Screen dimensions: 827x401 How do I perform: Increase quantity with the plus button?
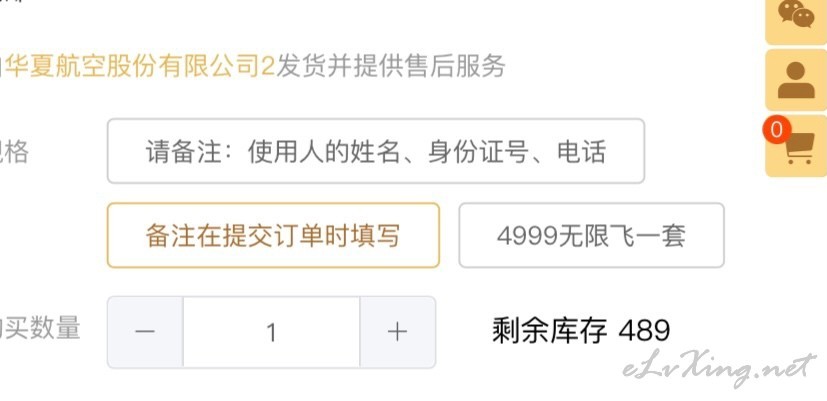click(398, 332)
